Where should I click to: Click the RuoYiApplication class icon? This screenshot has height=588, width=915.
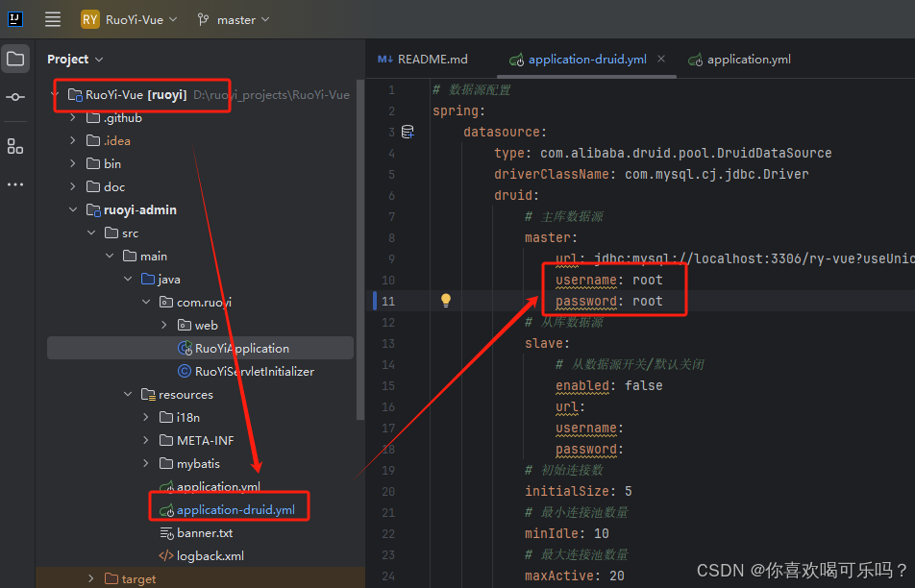(185, 348)
